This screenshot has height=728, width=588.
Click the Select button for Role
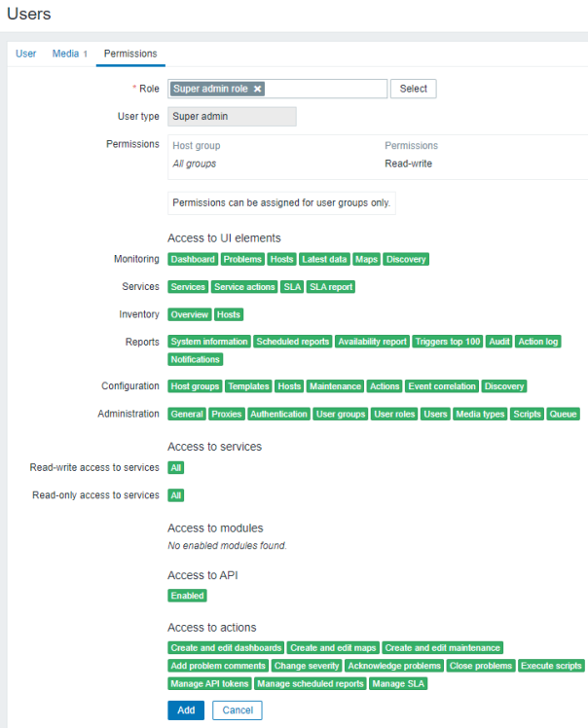[x=413, y=89]
